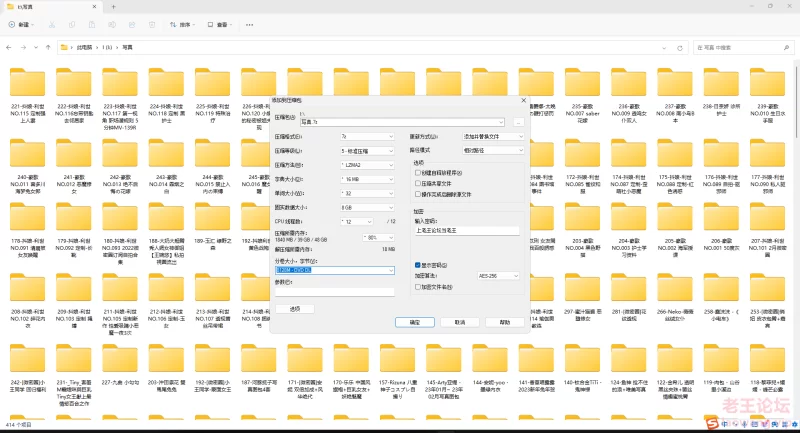The height and width of the screenshot is (433, 800).
Task: Open compression level dropdown showing 5
Action: pyautogui.click(x=367, y=151)
